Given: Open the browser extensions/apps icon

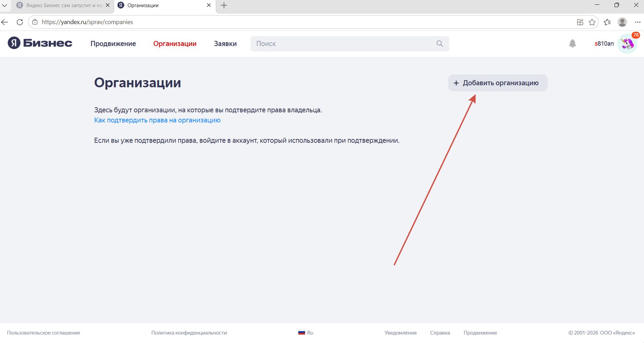Looking at the screenshot, I should 580,22.
